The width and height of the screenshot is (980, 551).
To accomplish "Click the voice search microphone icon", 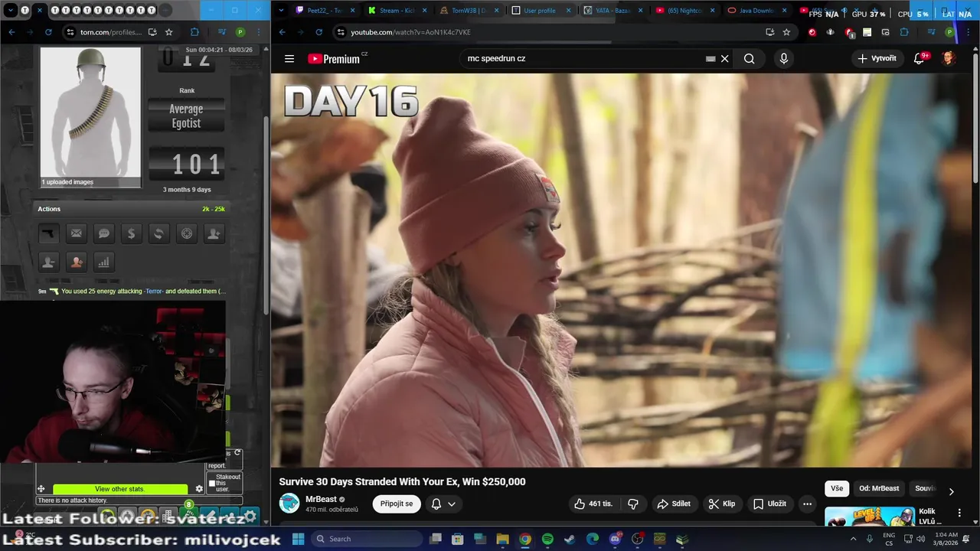I will [783, 59].
